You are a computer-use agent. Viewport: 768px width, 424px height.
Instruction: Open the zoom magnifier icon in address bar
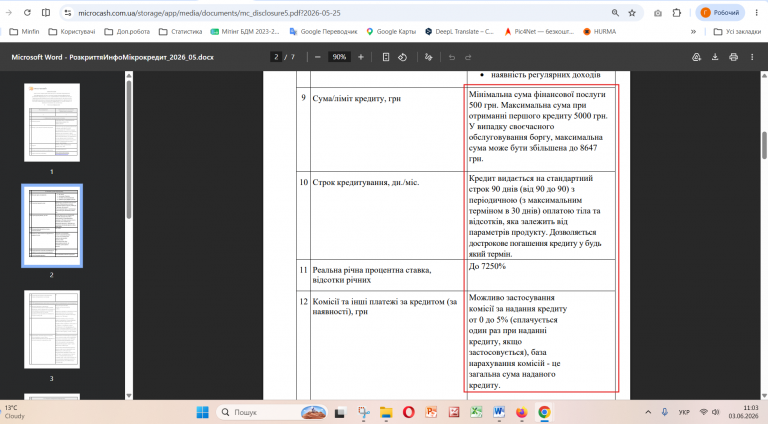point(615,13)
